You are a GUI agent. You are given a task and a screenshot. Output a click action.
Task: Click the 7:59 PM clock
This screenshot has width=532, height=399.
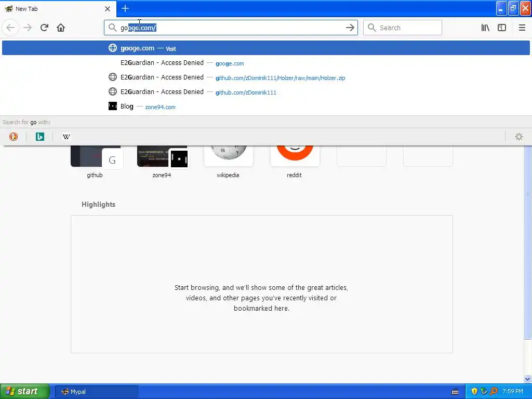click(x=513, y=392)
